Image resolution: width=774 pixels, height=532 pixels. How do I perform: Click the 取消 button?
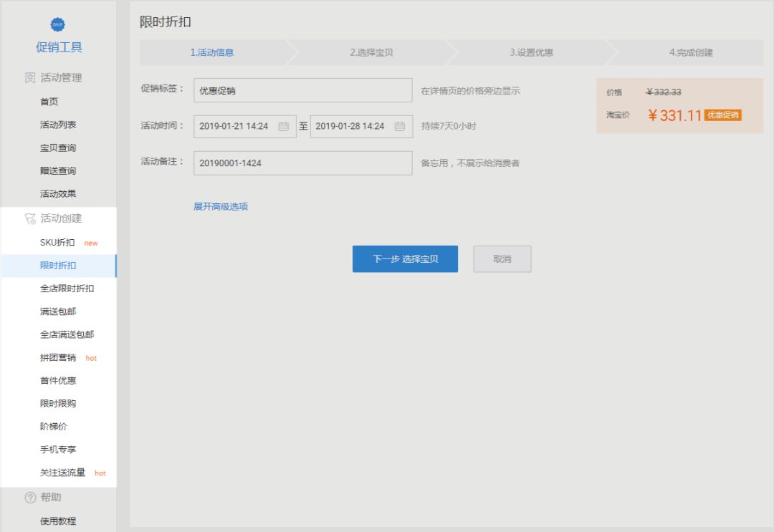point(502,259)
